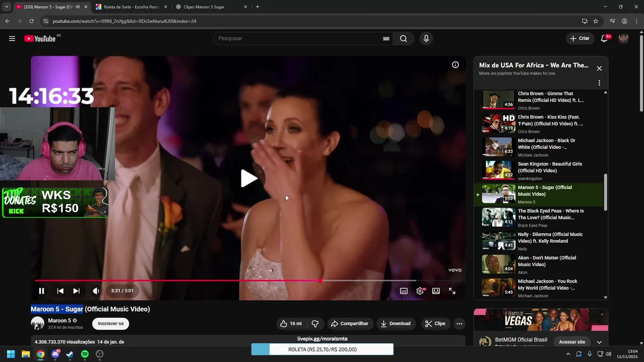Screen dimensions: 644x362
Task: Open Steam from the taskbar
Action: tap(70, 354)
